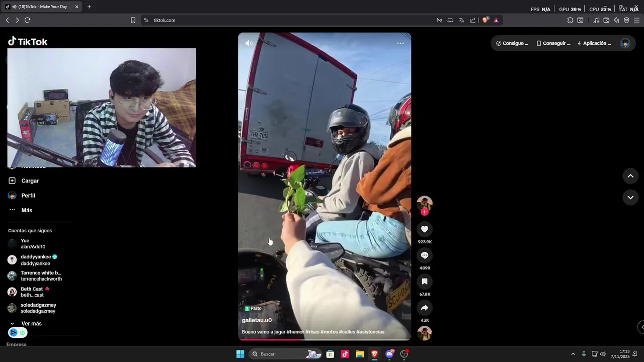The width and height of the screenshot is (644, 362).
Task: Save the video with the bookmark icon
Action: click(425, 282)
